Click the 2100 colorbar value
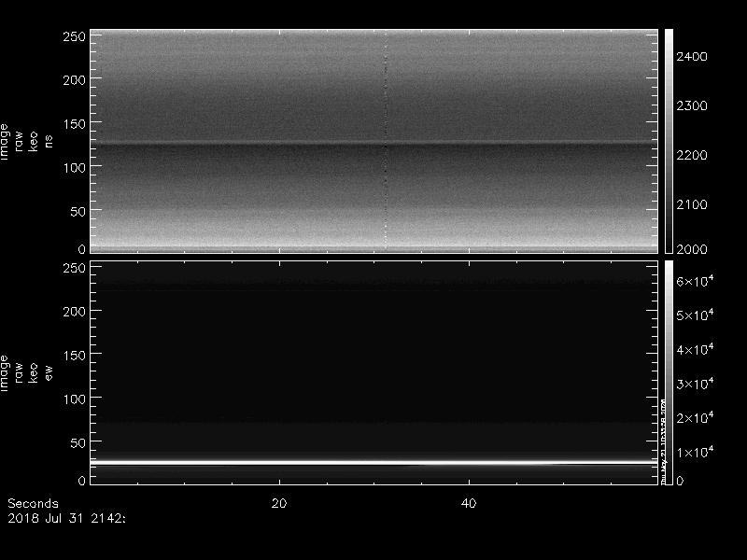Image resolution: width=747 pixels, height=560 pixels. 692,204
